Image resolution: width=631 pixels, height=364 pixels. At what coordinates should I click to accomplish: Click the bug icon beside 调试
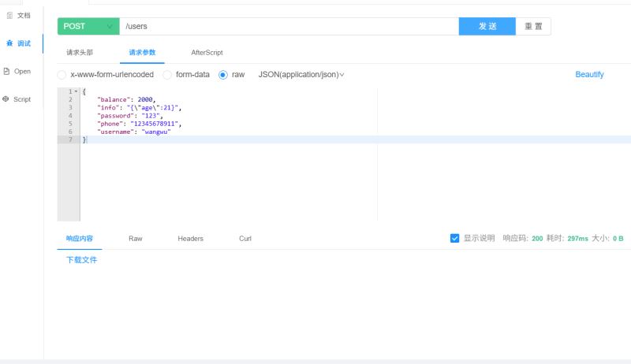click(9, 43)
